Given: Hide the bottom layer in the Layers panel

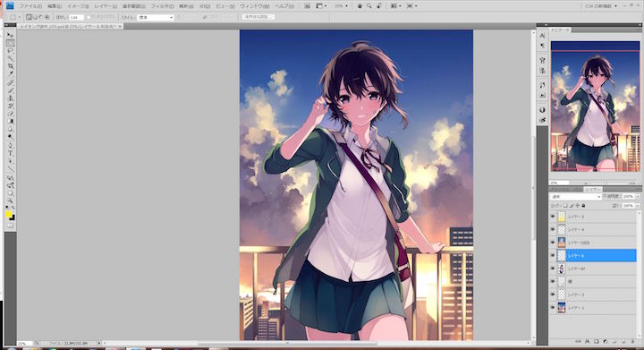Looking at the screenshot, I should coord(553,308).
